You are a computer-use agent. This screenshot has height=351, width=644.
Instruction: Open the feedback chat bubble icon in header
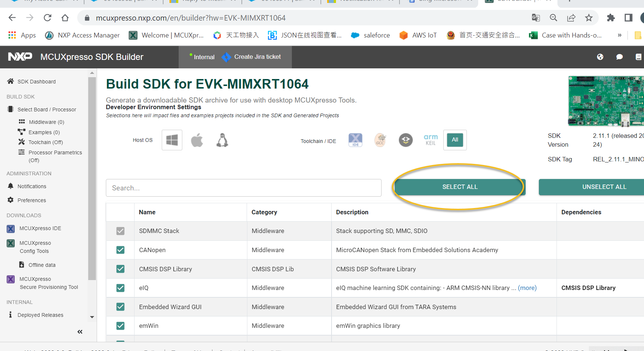(619, 57)
